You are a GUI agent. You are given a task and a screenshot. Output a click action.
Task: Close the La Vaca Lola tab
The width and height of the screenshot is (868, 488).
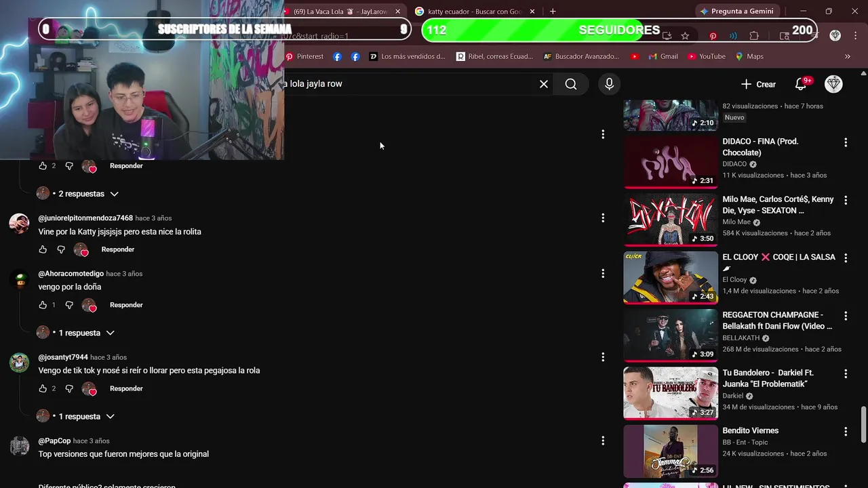pos(398,12)
